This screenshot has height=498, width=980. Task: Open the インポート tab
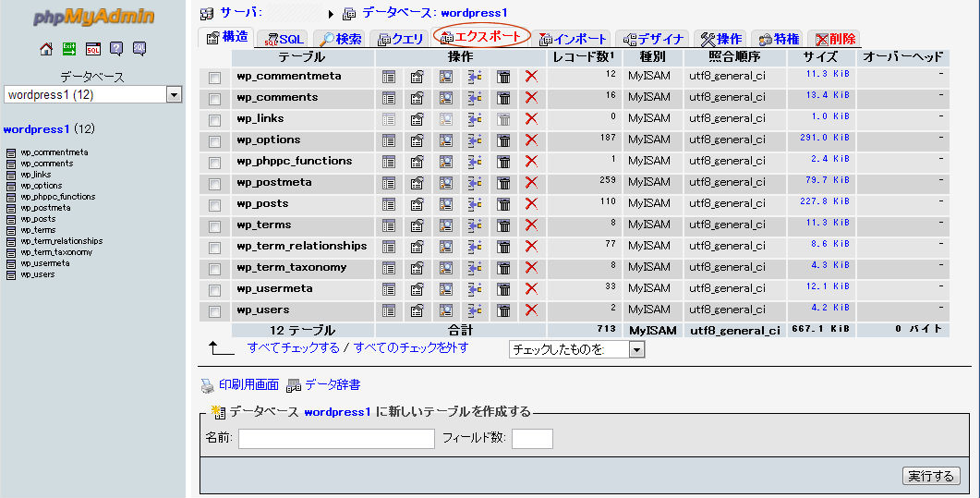coord(573,39)
